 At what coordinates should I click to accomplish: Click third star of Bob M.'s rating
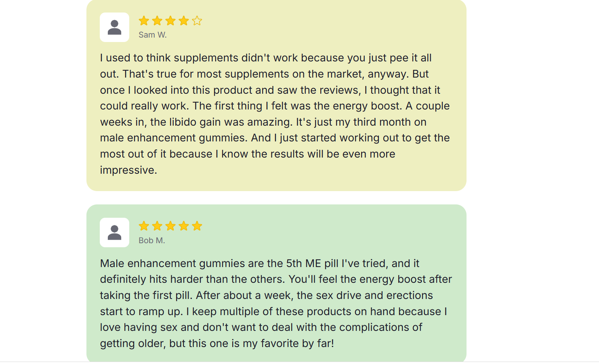coord(170,226)
